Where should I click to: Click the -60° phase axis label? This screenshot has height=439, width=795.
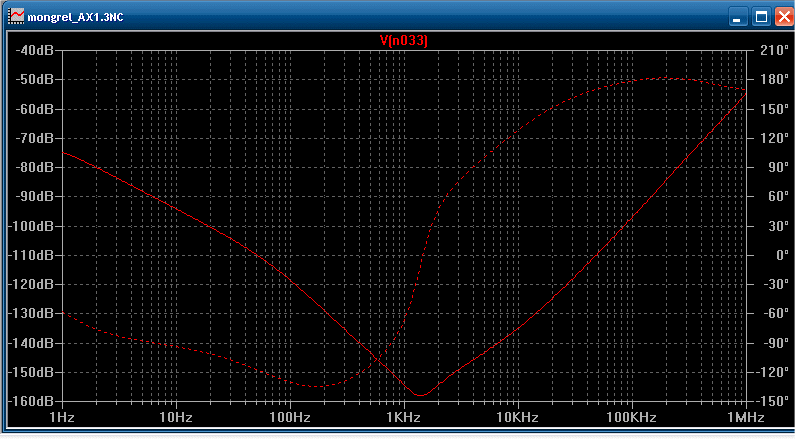click(x=775, y=313)
